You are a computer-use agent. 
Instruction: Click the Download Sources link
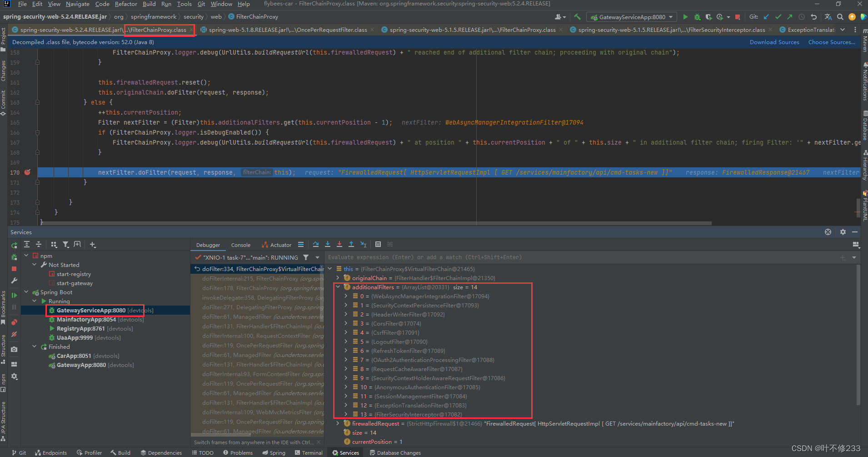tap(774, 42)
